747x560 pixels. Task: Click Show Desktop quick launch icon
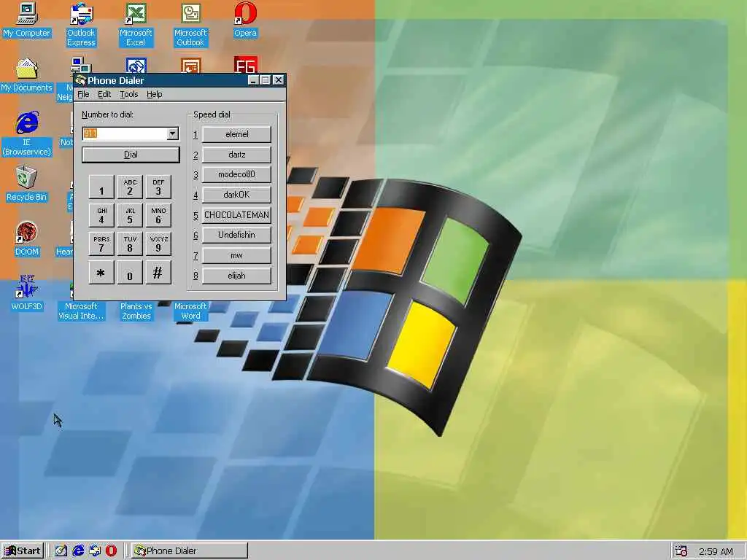[x=61, y=551]
